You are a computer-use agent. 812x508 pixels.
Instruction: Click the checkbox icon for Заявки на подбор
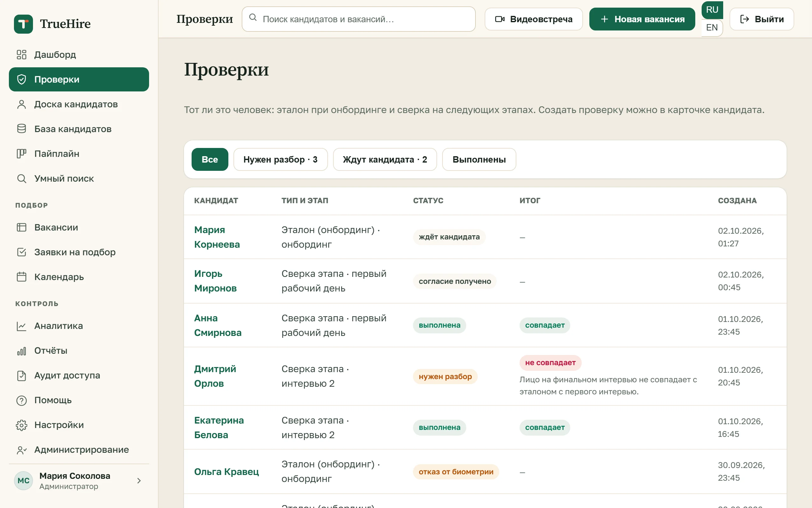pos(22,252)
